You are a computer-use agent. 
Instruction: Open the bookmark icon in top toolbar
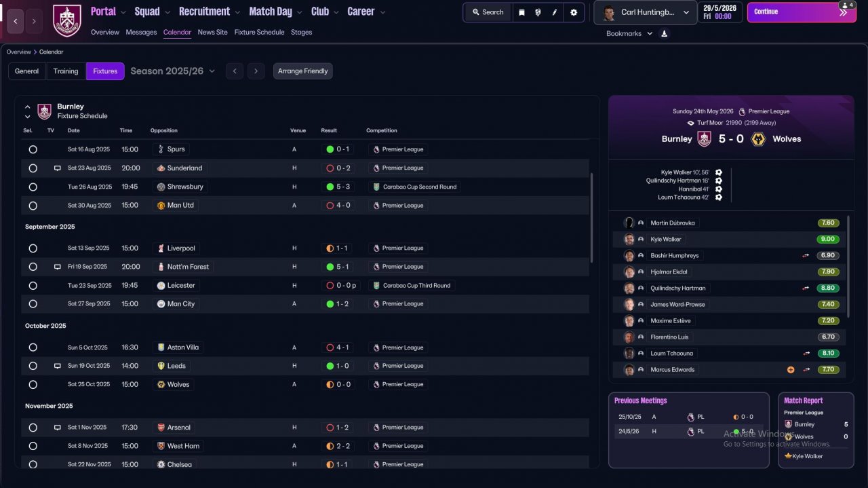[521, 12]
